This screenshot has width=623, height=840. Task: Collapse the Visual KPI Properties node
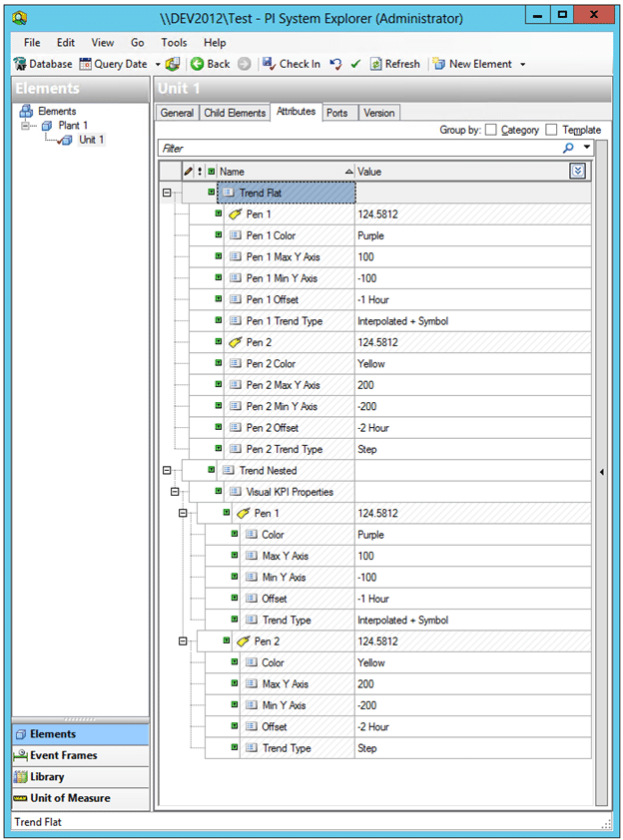tap(174, 492)
